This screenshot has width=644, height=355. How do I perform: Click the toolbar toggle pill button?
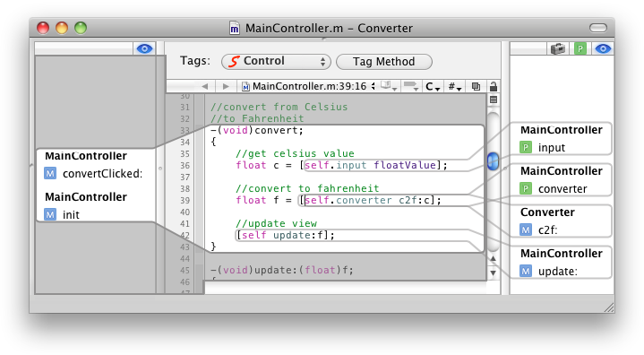(x=598, y=28)
